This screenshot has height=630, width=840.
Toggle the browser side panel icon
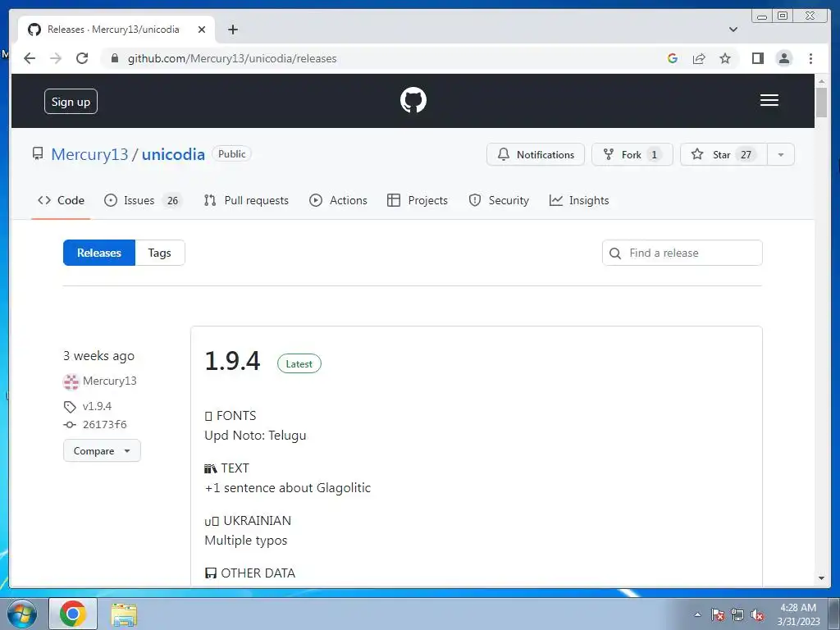pos(757,58)
